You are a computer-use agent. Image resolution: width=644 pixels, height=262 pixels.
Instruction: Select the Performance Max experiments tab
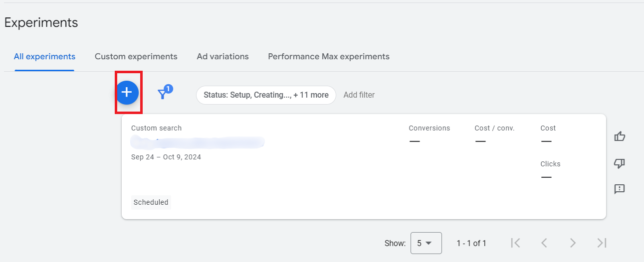click(329, 56)
